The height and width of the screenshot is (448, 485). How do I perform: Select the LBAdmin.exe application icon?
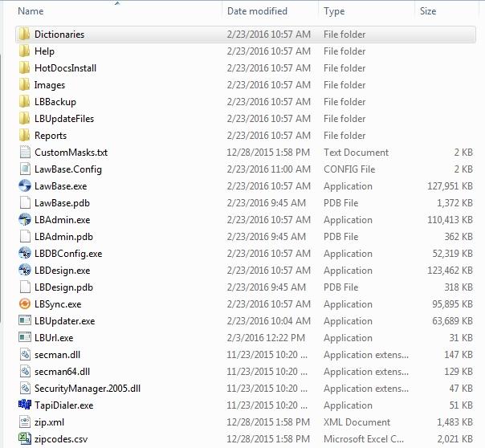pos(25,219)
